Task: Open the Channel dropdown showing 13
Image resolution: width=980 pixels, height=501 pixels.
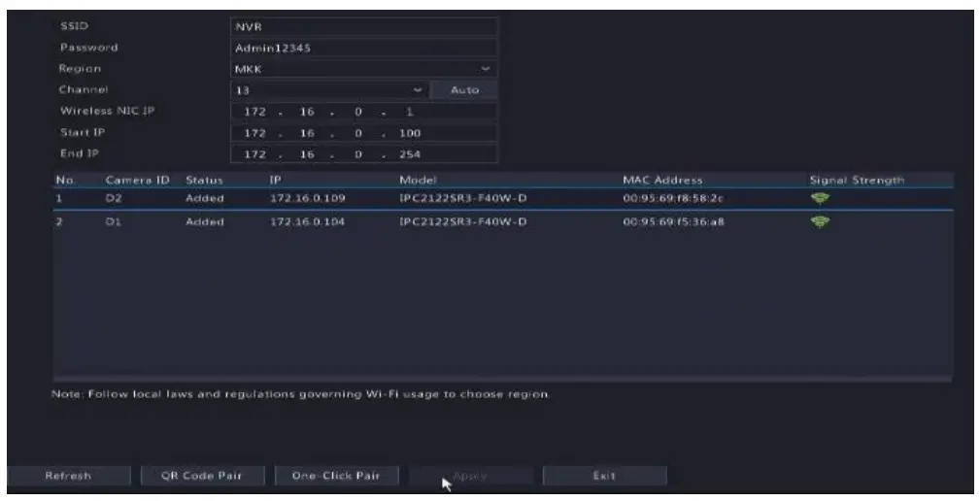Action: [x=329, y=90]
